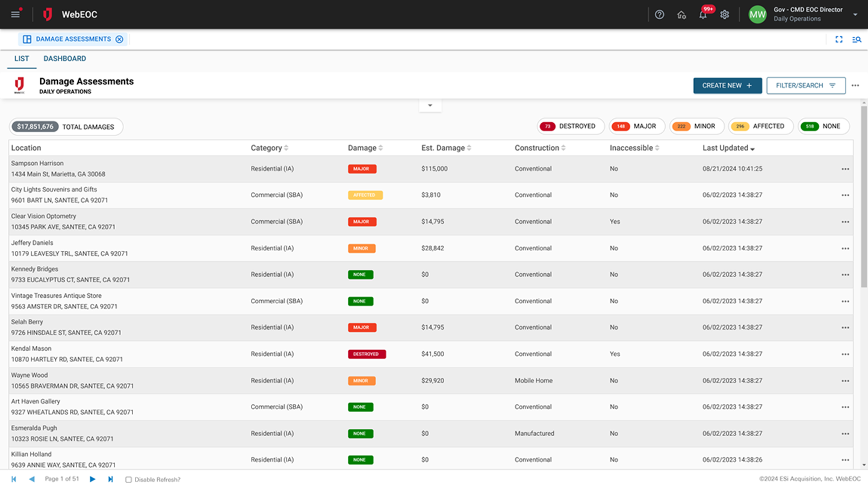Screen dimensions: 868x488
Task: Open the help icon in the top bar
Action: 659,14
